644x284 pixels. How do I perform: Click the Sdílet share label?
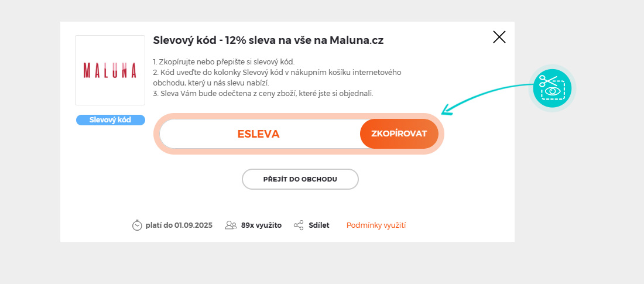(319, 225)
